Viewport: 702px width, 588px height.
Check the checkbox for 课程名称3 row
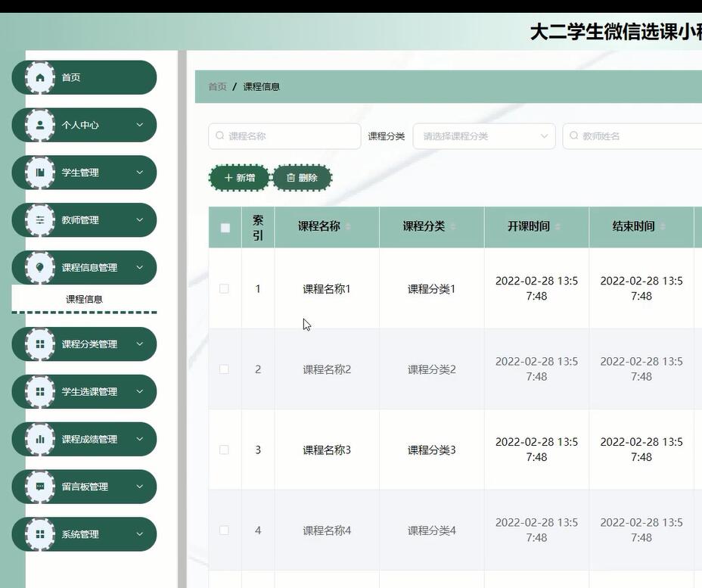[224, 450]
